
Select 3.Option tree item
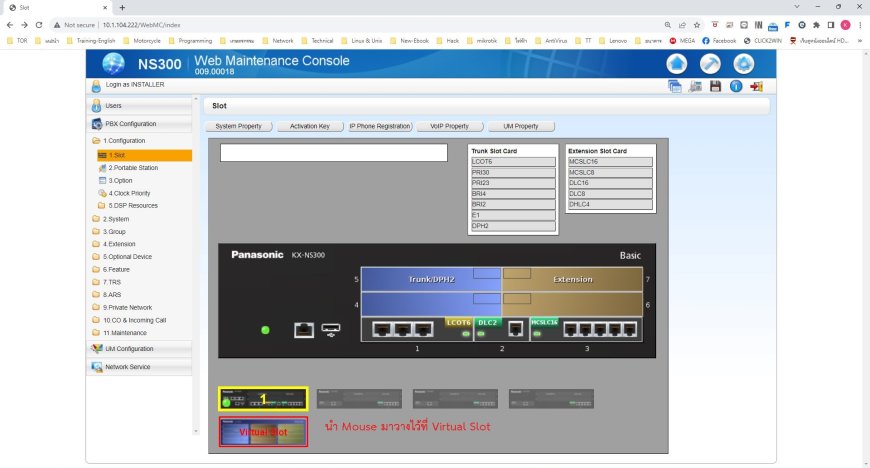point(115,180)
